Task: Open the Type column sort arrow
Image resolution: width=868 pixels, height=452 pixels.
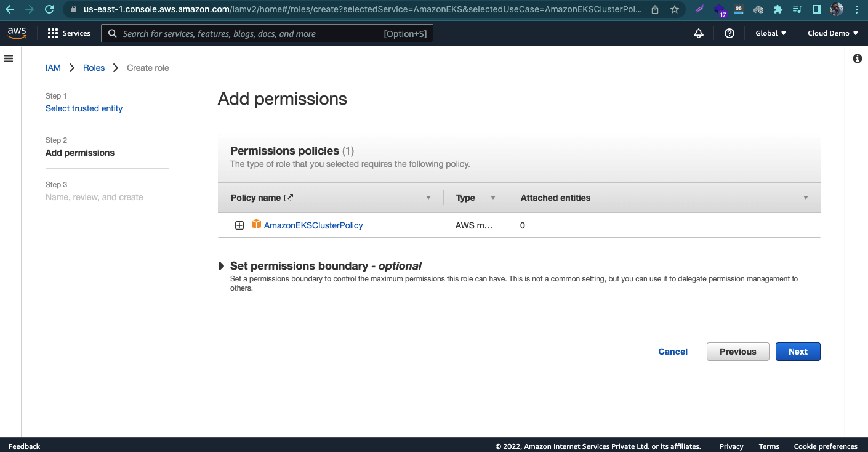Action: pyautogui.click(x=492, y=198)
